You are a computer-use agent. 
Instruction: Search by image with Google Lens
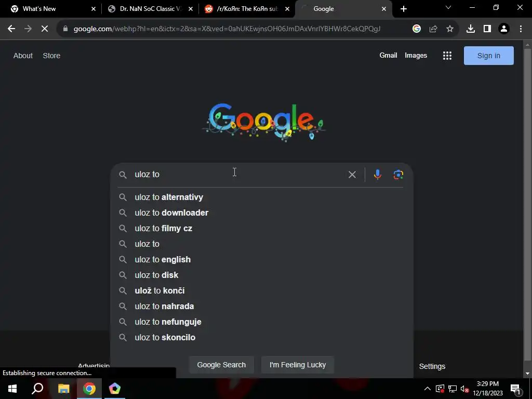(398, 175)
